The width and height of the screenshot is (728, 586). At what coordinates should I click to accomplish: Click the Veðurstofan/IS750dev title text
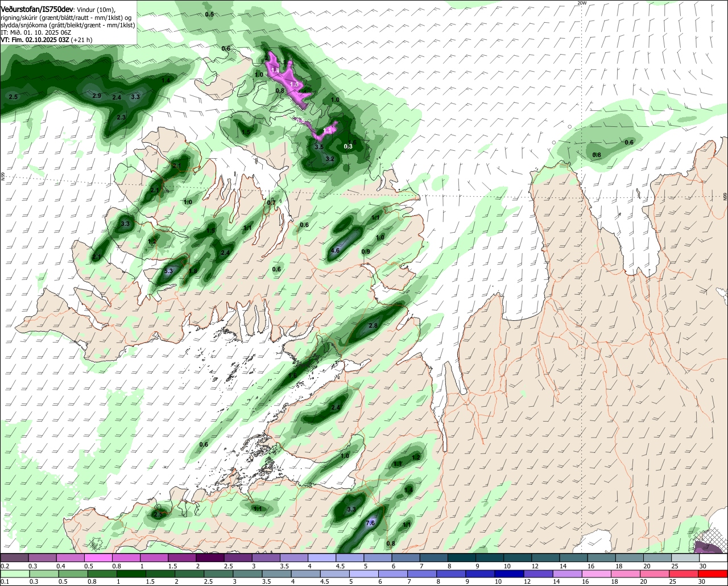coord(37,9)
